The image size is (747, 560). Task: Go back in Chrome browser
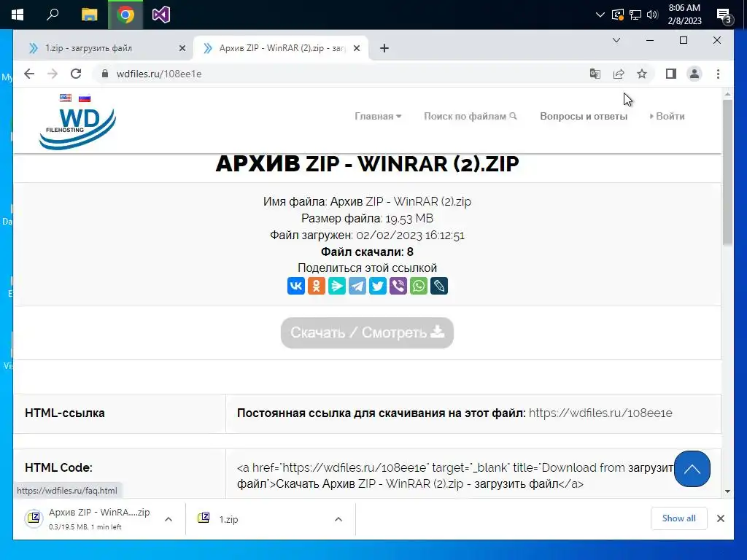coord(29,74)
